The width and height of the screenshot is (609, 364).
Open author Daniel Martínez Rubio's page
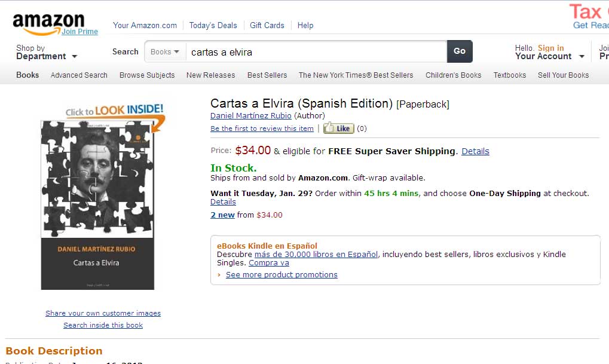251,116
